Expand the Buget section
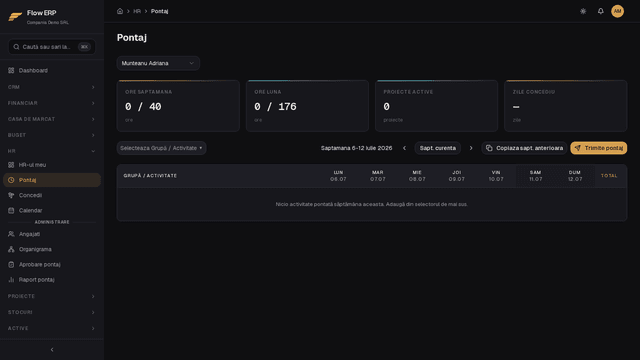Image resolution: width=640 pixels, height=360 pixels. pyautogui.click(x=52, y=135)
